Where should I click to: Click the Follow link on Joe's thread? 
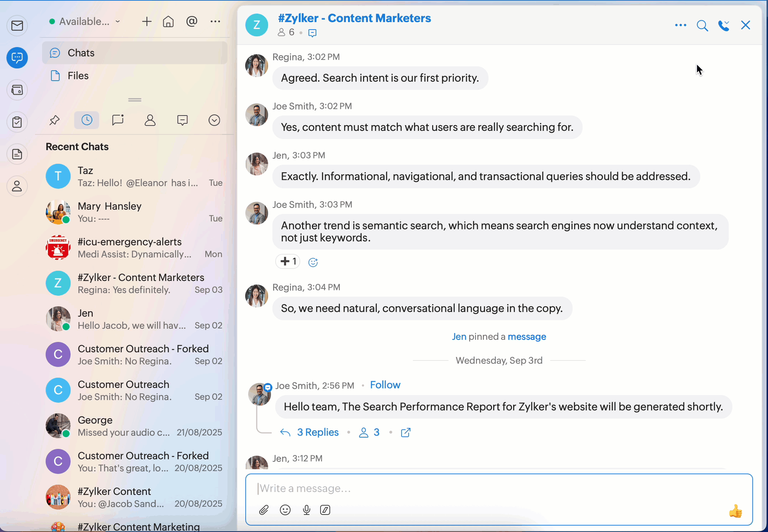(x=385, y=385)
